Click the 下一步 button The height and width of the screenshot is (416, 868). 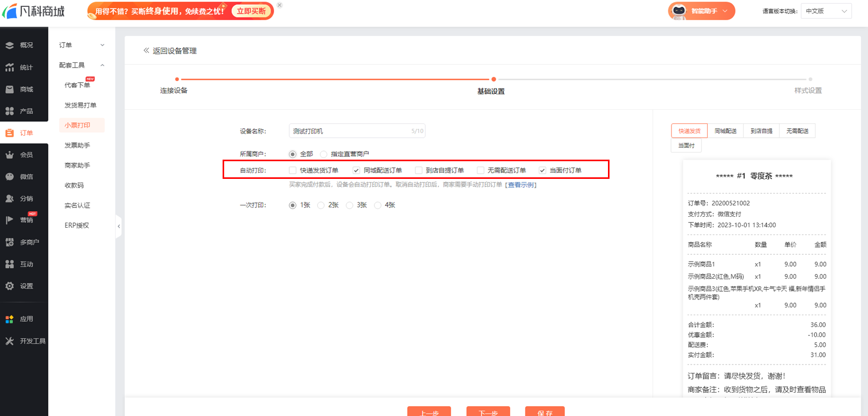click(488, 412)
